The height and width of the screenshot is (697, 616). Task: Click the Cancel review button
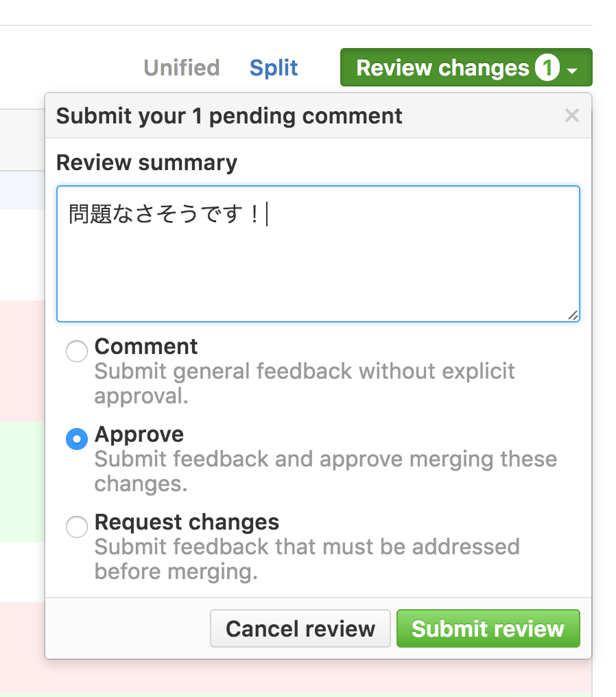tap(300, 628)
